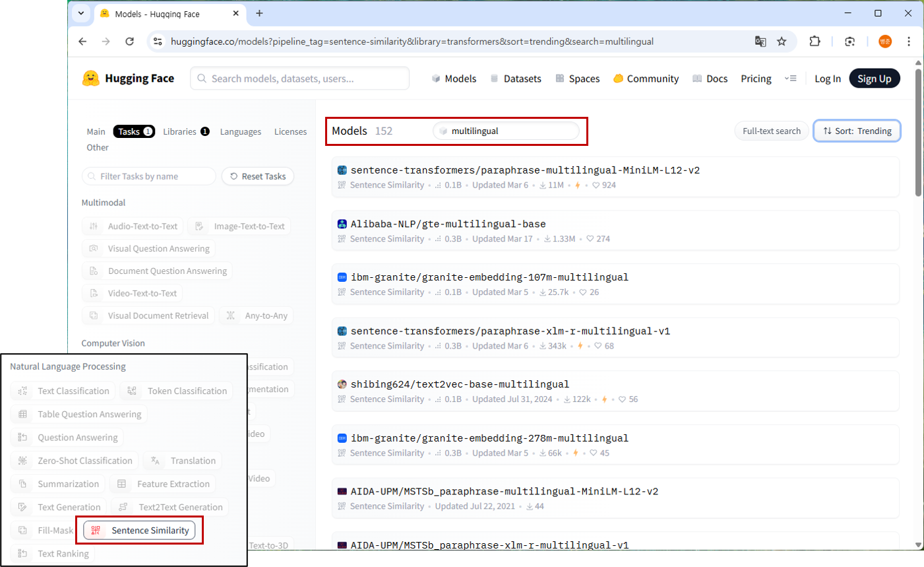Click the Hugging Face logo

(128, 79)
